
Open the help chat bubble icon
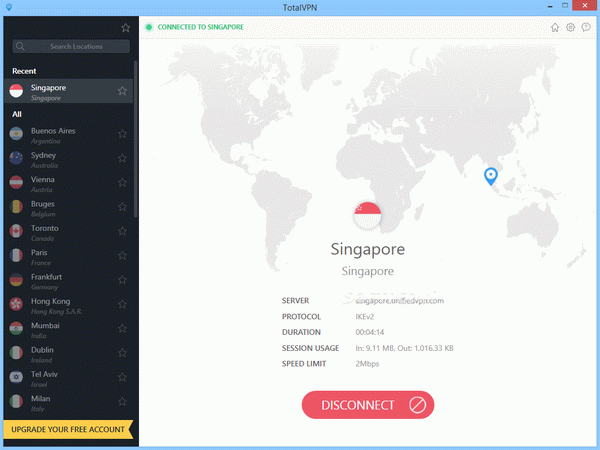[x=586, y=27]
